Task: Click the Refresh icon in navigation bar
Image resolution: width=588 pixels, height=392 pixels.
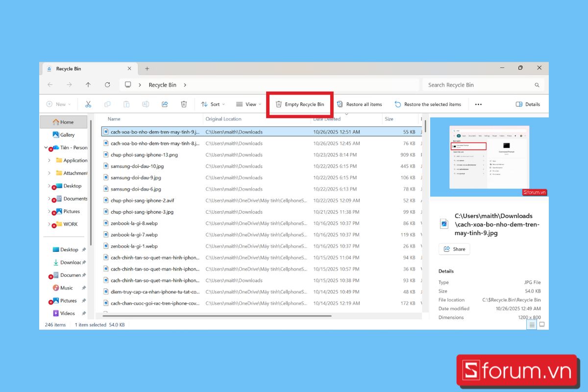Action: [x=107, y=85]
